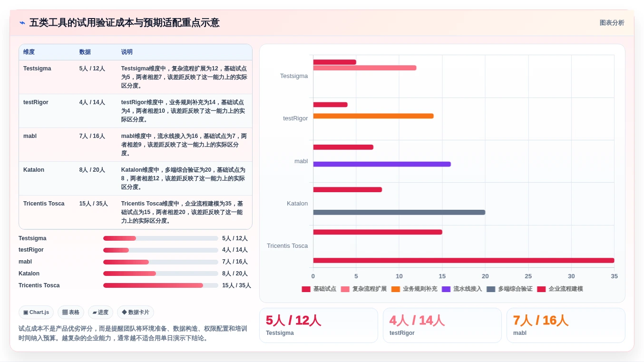
Task: Click the 4人 / 14人 table cell
Action: point(92,102)
